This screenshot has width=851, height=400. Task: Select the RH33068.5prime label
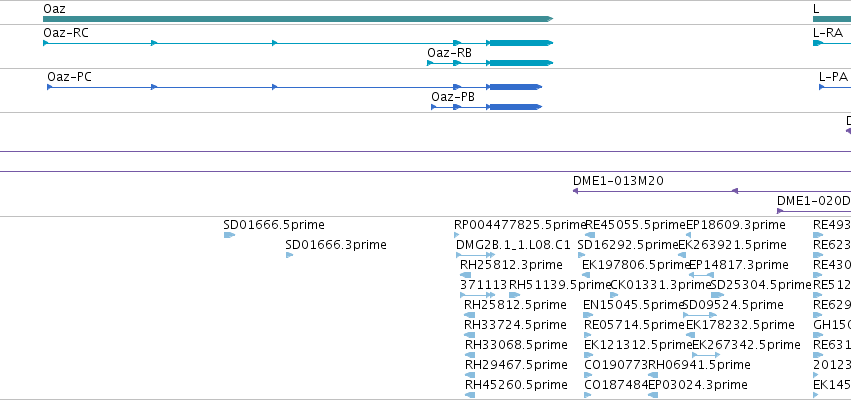pos(516,345)
